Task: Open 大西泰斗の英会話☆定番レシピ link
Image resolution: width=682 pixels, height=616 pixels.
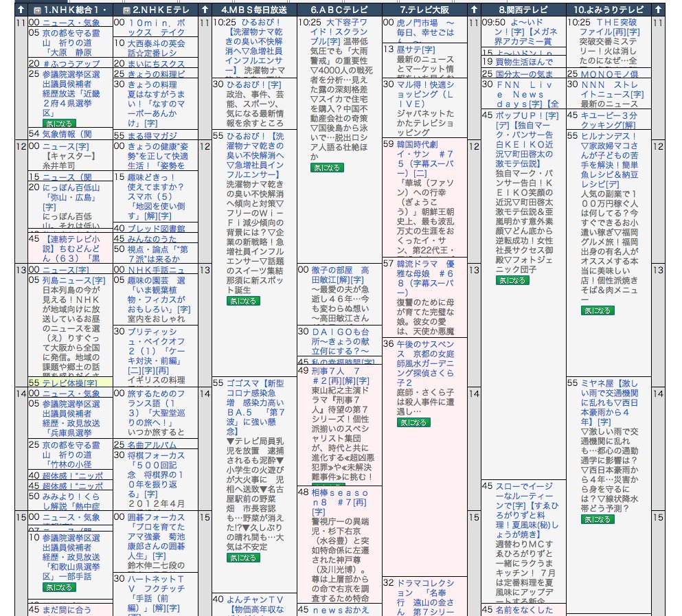Action: click(x=156, y=48)
